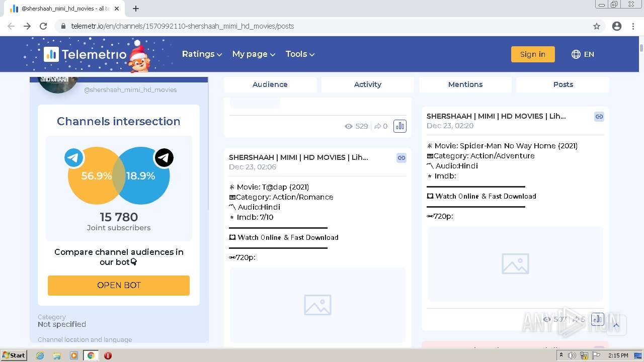Launch Internet Explorer from the taskbar
644x362 pixels.
(x=40, y=355)
